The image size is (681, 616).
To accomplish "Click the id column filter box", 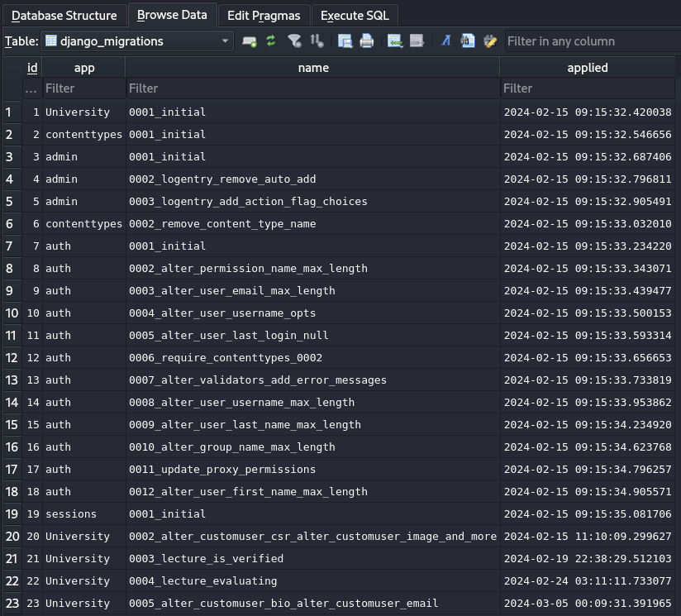I will click(31, 88).
